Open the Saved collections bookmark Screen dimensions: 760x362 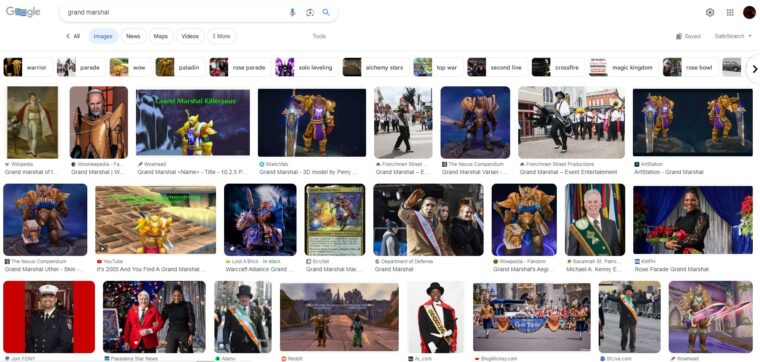tap(688, 36)
